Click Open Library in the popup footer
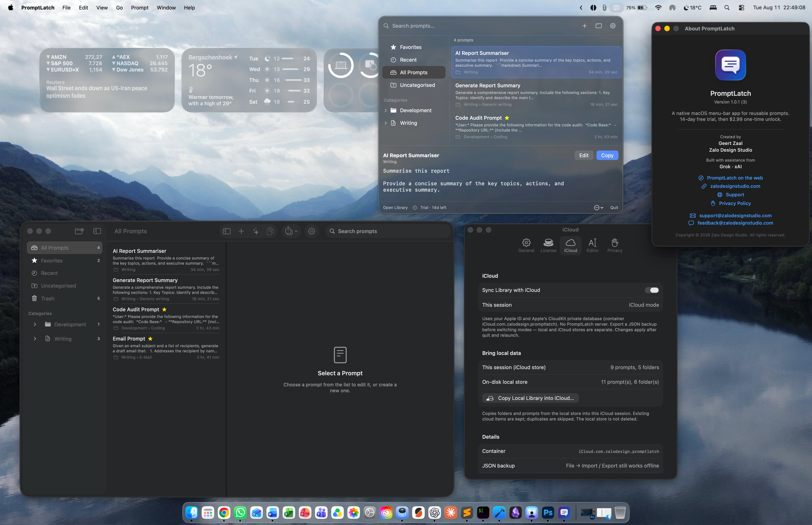 (x=395, y=208)
